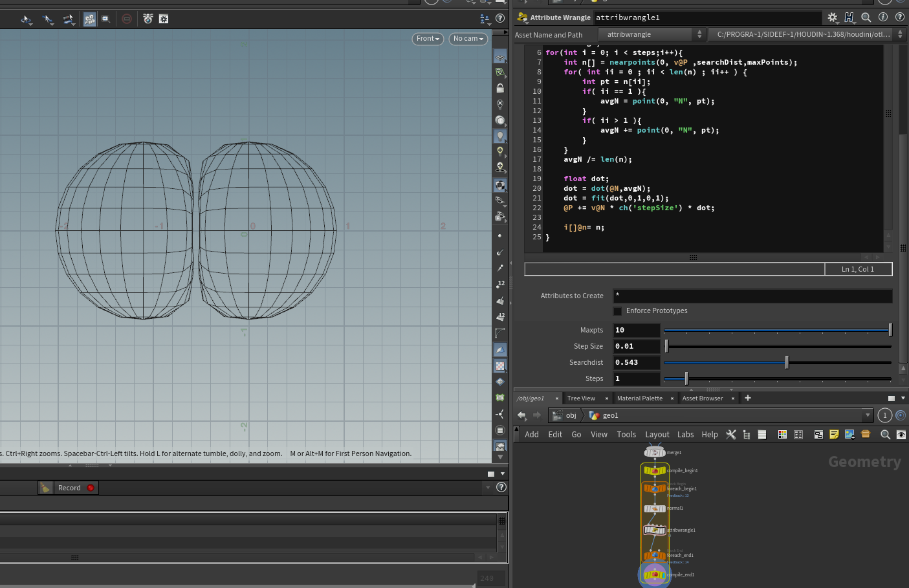This screenshot has height=588, width=909.
Task: Open the No cam camera dropdown
Action: [468, 39]
